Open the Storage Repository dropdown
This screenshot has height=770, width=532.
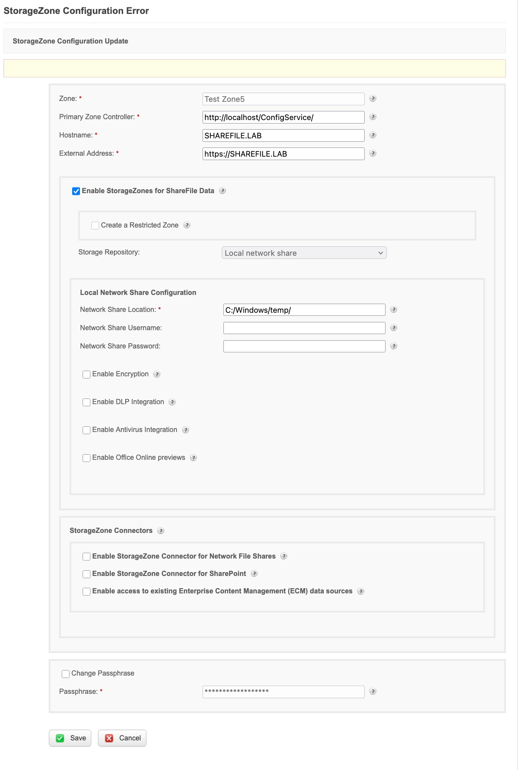click(x=304, y=253)
